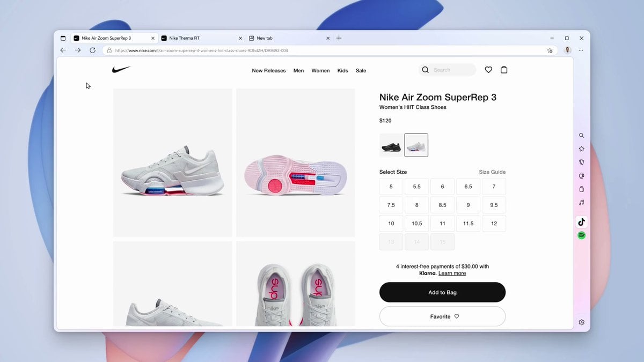The width and height of the screenshot is (644, 362).
Task: Open the sidebar settings gear icon
Action: 581,322
